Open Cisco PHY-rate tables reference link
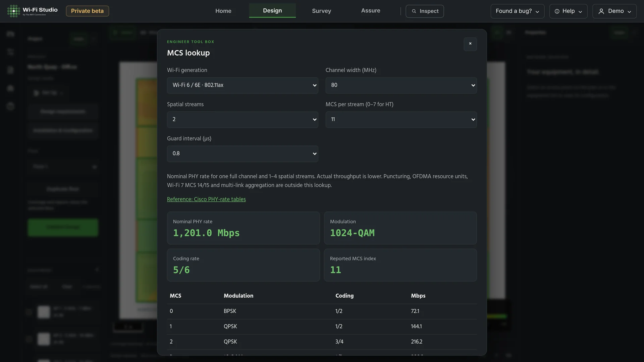The width and height of the screenshot is (644, 362). (206, 199)
